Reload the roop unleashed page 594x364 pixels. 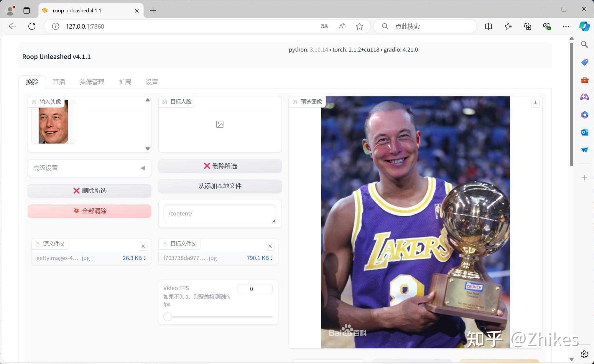coord(32,26)
